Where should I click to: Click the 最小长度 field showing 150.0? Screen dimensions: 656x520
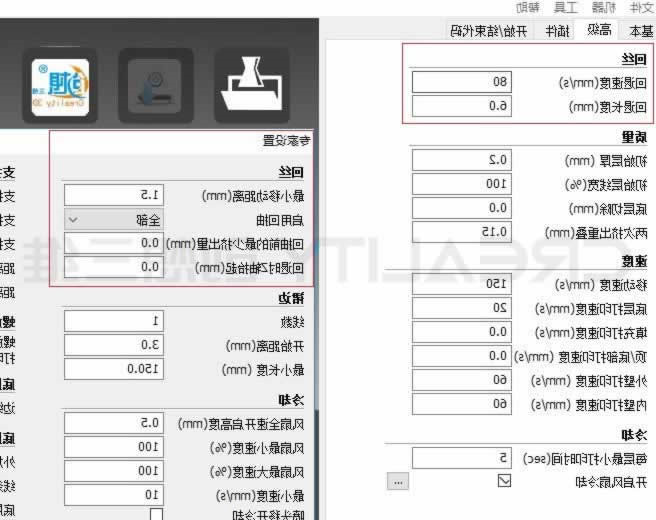click(x=114, y=369)
